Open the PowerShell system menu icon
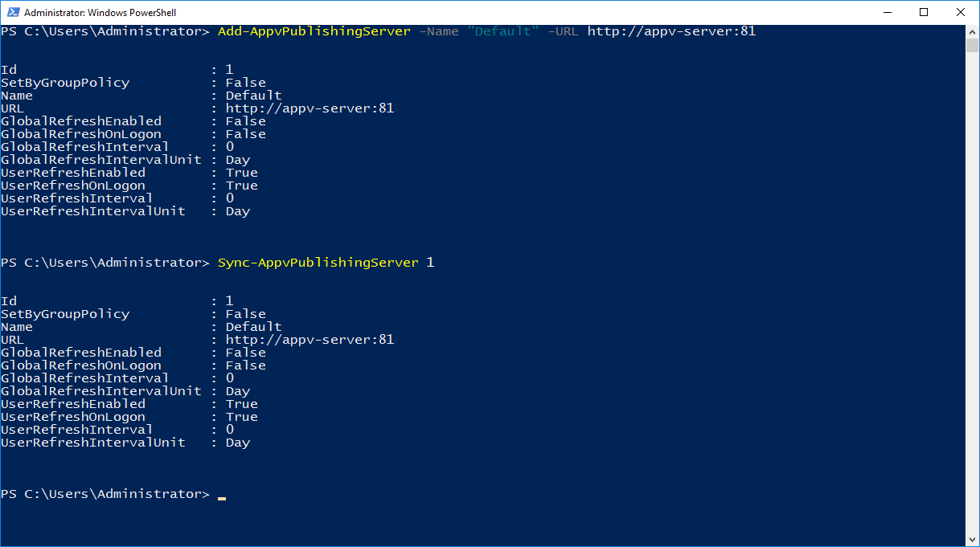Image resolution: width=980 pixels, height=547 pixels. tap(12, 13)
